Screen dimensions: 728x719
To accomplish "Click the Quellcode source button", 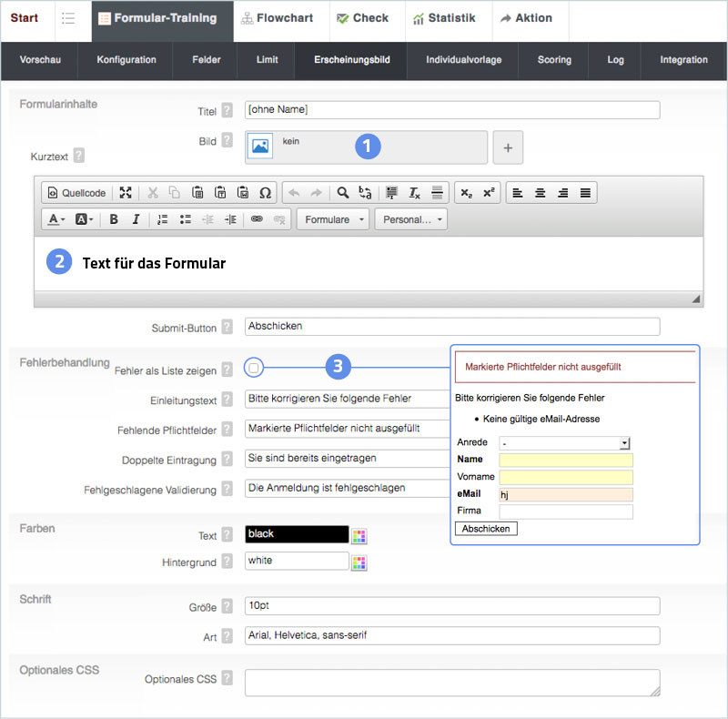I will (x=76, y=193).
